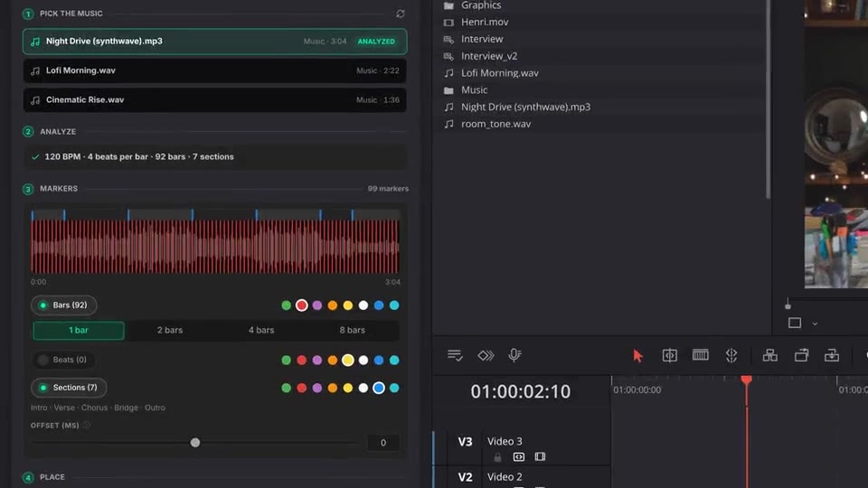Click the insert clip icon in toolbar

(770, 355)
